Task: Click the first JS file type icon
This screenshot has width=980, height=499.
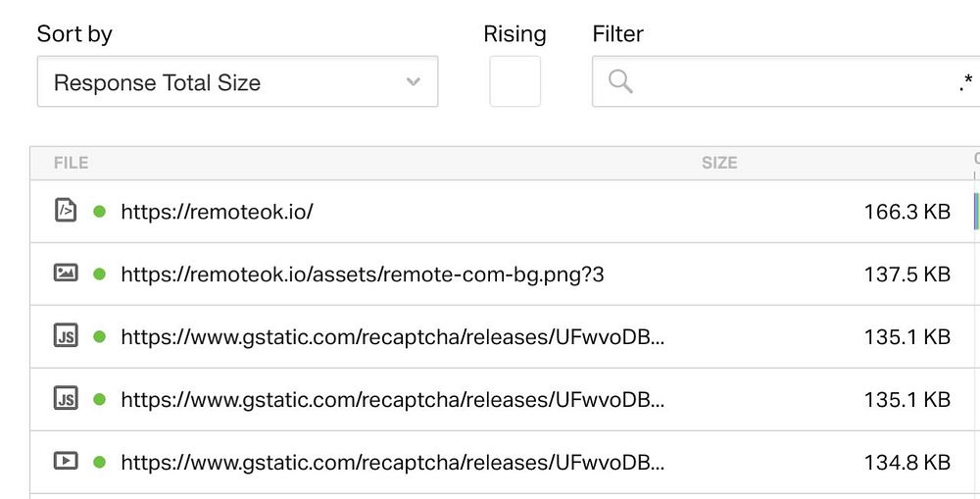Action: tap(66, 336)
